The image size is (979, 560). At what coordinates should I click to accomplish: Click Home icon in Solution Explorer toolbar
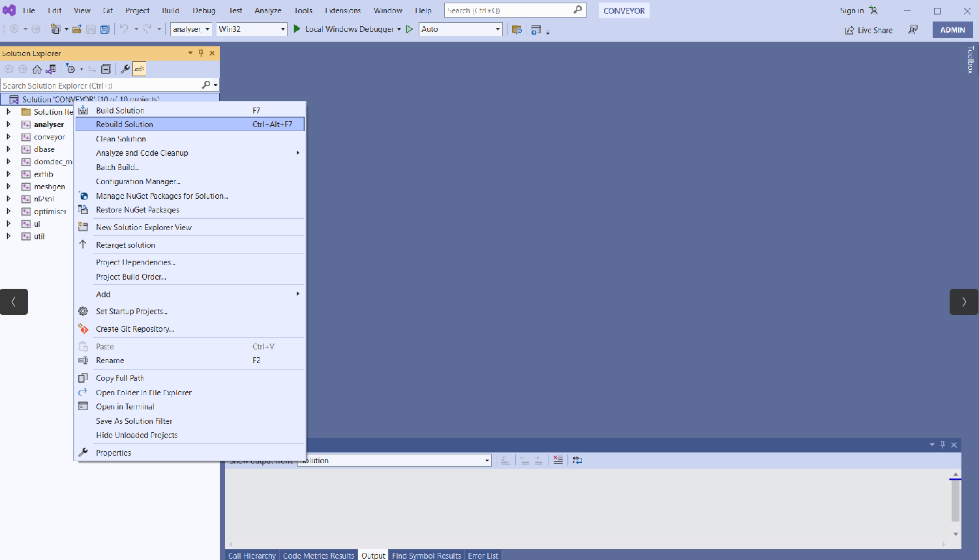(x=37, y=69)
